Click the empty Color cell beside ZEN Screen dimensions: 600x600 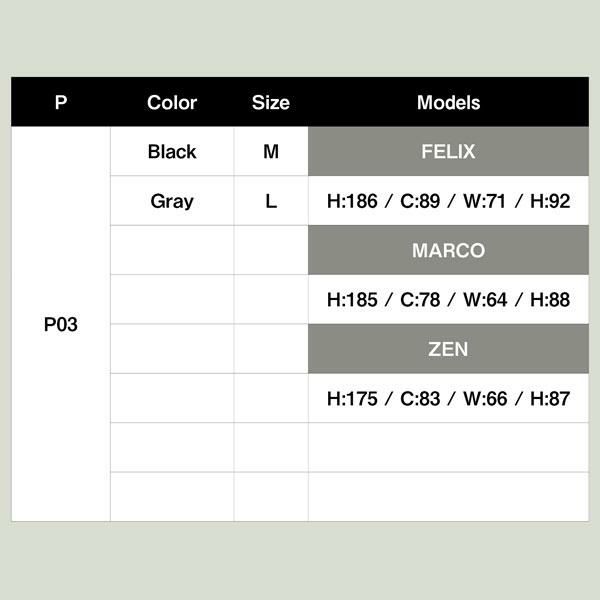[172, 349]
